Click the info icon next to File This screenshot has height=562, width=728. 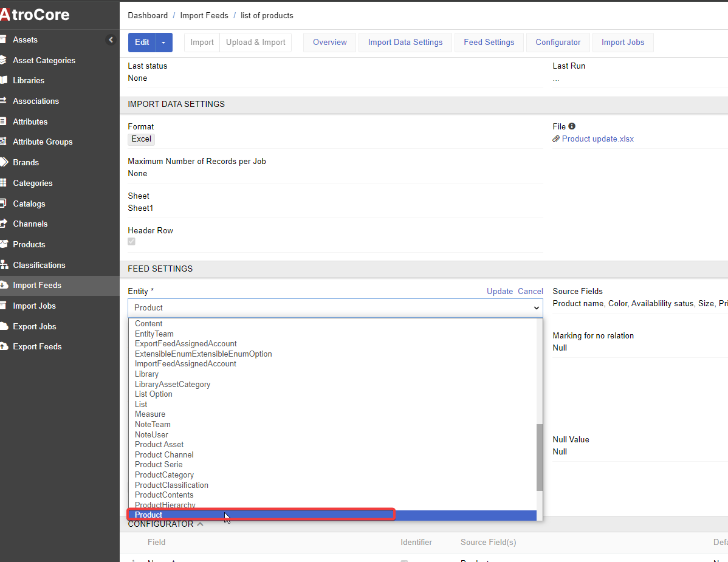pos(572,126)
